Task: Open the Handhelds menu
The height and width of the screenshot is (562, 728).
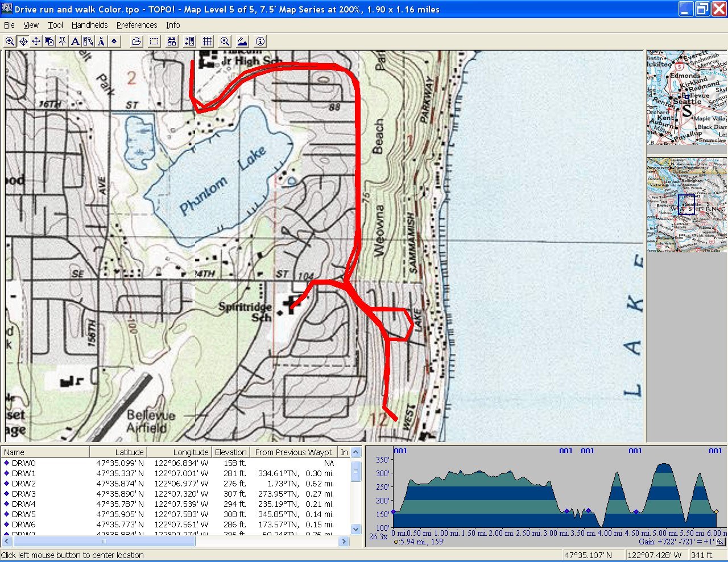Action: (89, 25)
